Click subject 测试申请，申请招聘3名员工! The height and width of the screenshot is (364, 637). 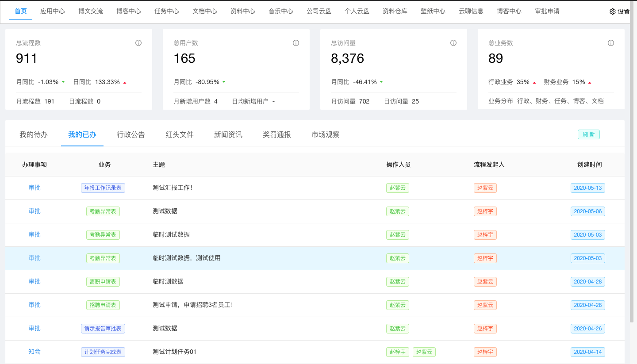pos(192,305)
